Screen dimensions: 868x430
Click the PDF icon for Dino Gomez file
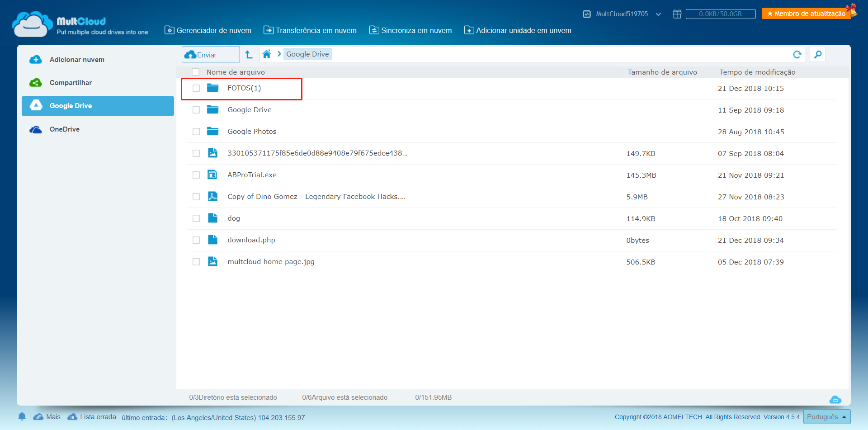pyautogui.click(x=212, y=197)
